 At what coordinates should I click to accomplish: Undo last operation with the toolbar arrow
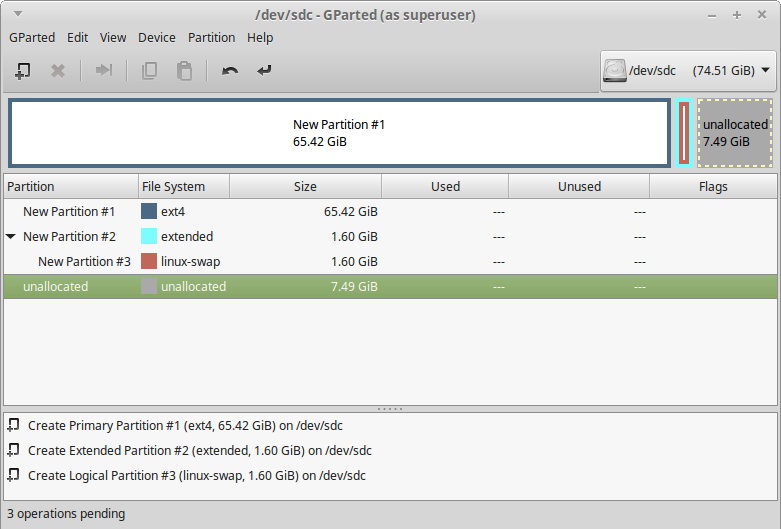(230, 71)
